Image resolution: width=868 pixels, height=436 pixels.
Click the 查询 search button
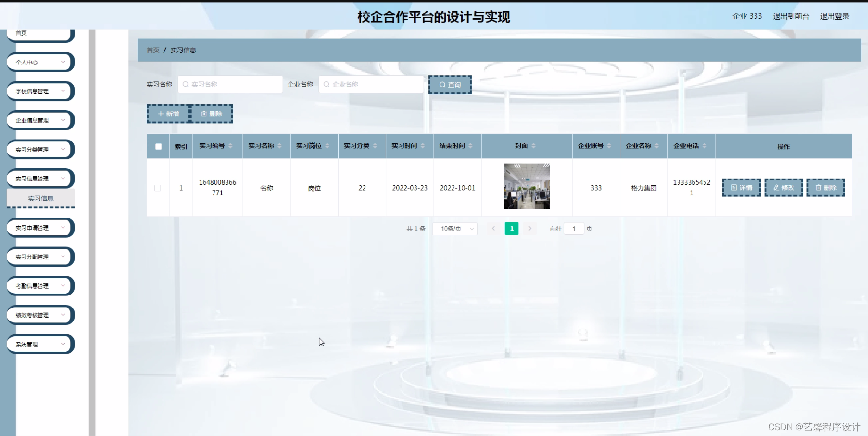point(449,84)
